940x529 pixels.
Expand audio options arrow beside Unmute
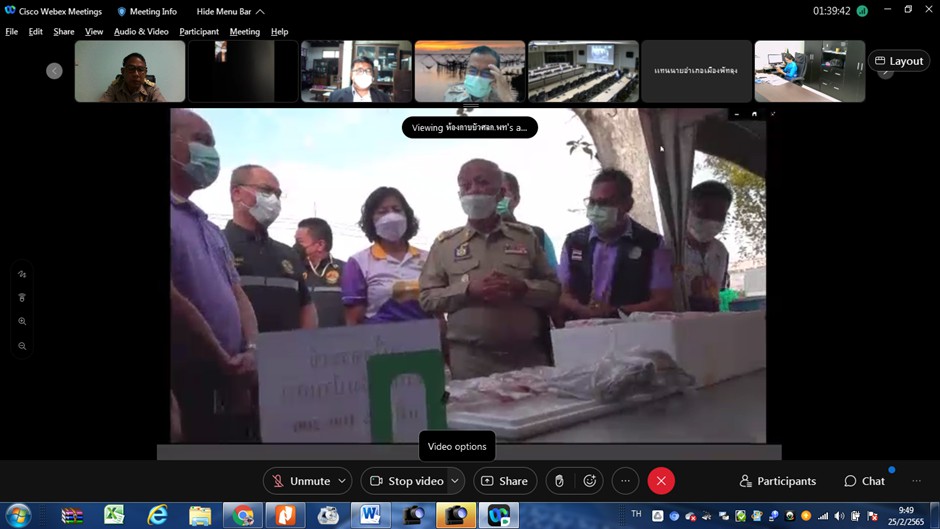(342, 481)
